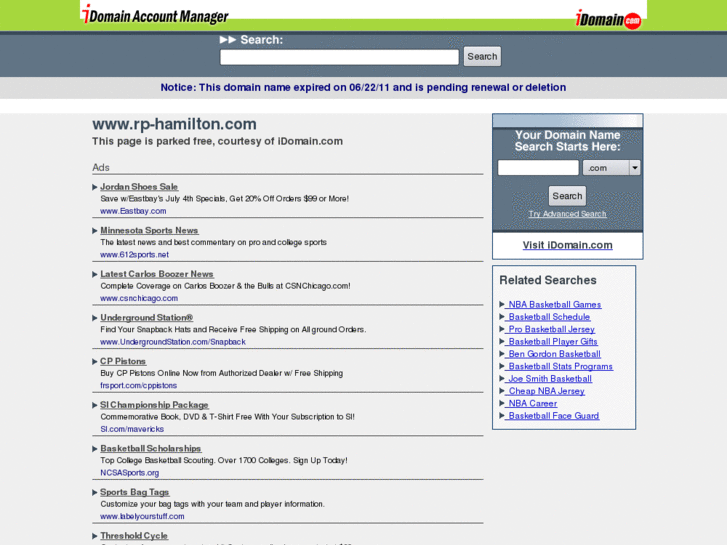Open the Threshold Cycle ad title
Viewport: 727px width, 545px height.
coord(134,535)
